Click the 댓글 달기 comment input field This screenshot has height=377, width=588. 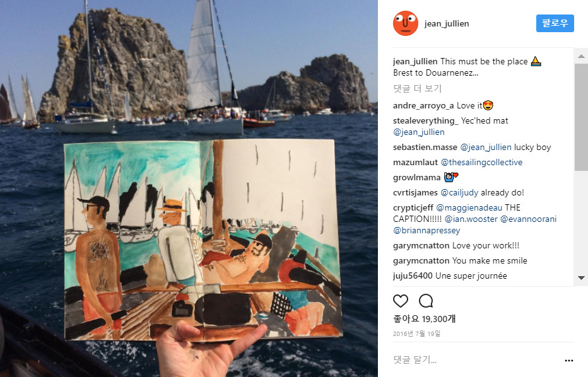click(x=476, y=360)
